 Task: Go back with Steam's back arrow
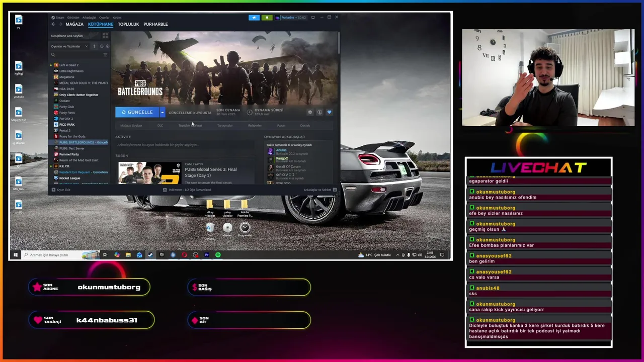pos(53,24)
